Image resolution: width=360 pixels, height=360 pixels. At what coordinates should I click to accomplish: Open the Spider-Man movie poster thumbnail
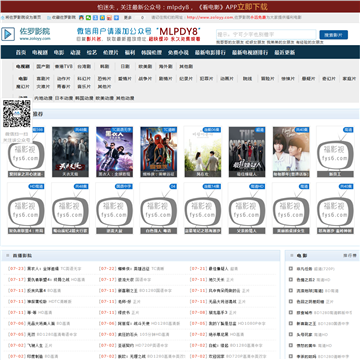[x=159, y=152]
